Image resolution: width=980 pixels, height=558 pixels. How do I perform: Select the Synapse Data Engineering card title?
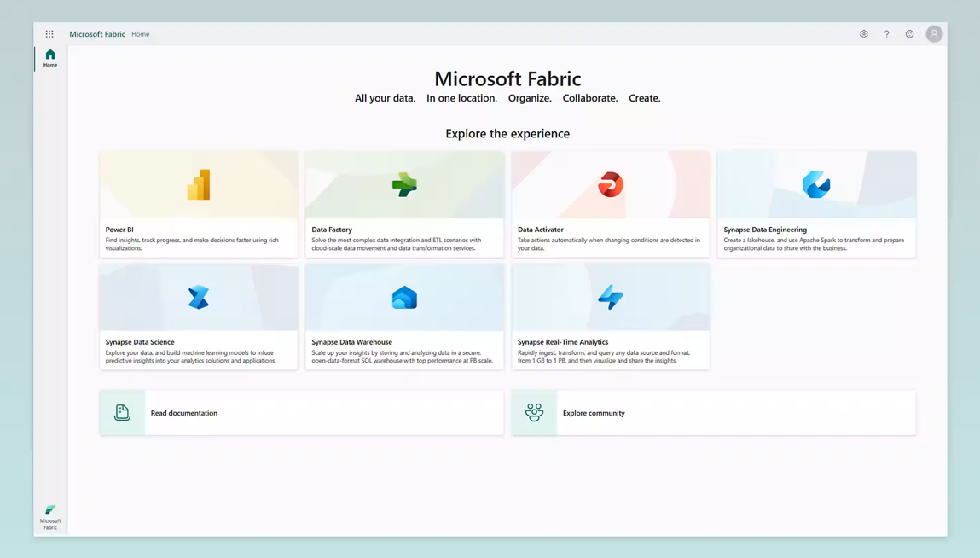(x=765, y=230)
